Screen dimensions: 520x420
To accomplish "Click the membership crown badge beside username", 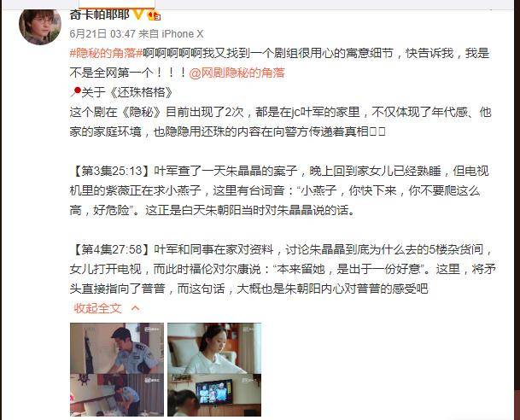I will tap(155, 15).
